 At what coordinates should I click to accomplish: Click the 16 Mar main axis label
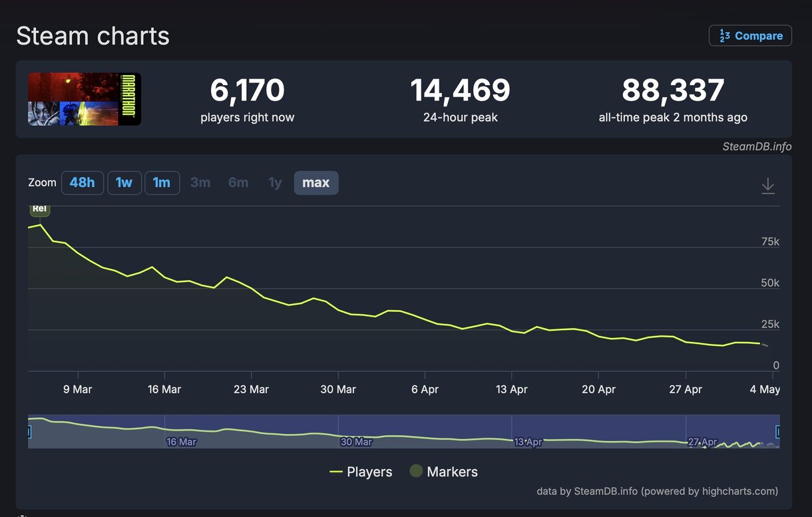(164, 389)
